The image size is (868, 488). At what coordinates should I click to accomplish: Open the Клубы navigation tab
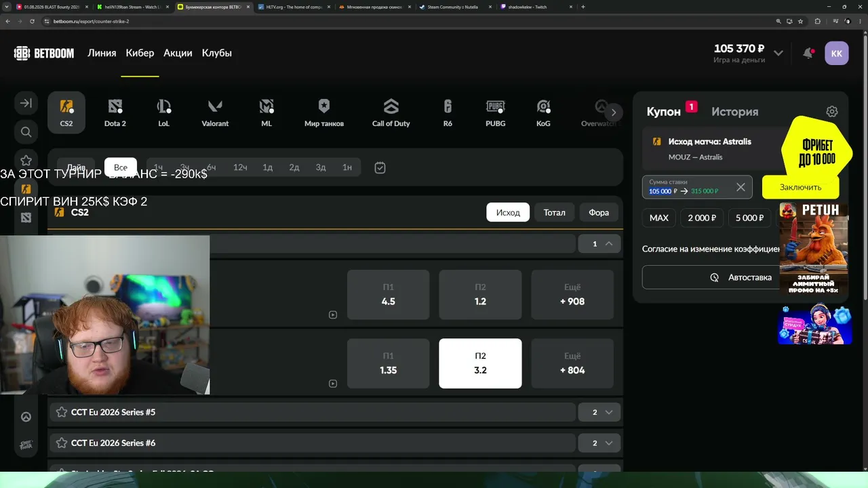pyautogui.click(x=217, y=53)
